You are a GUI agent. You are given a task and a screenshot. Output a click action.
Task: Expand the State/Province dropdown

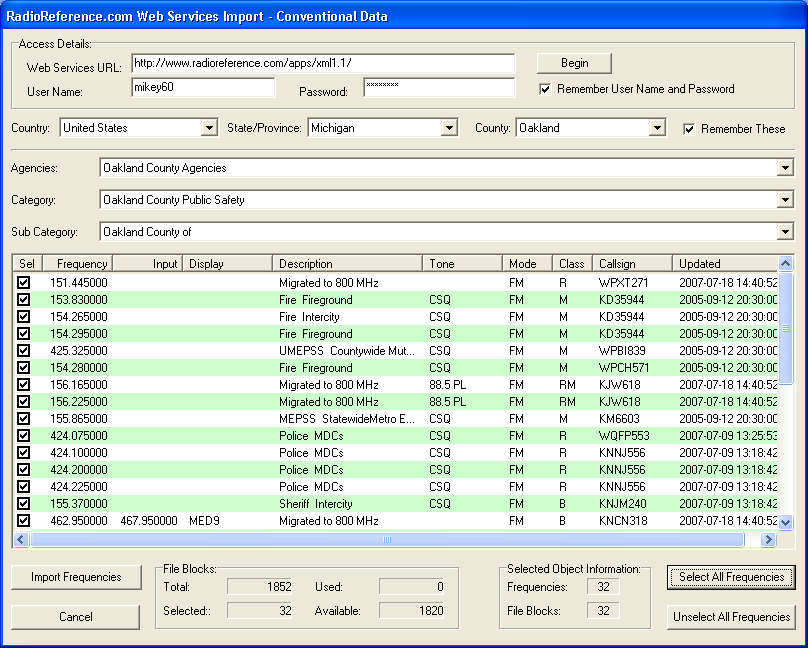coord(451,128)
